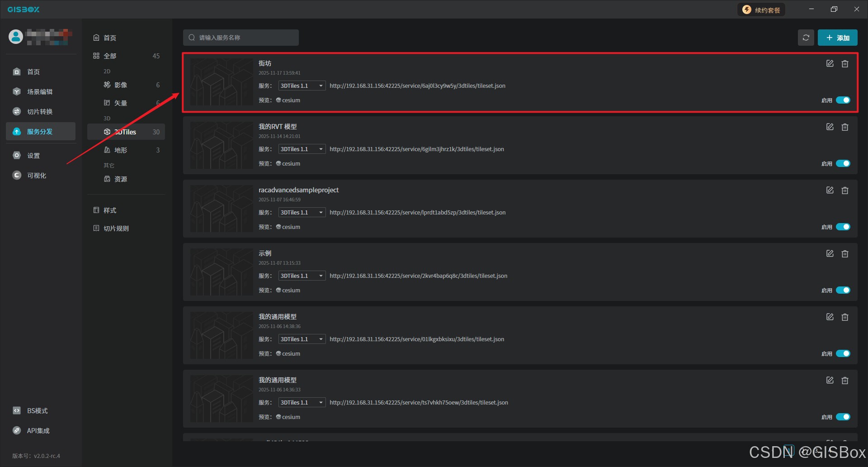
Task: Select 首页 in the service category panel
Action: 126,38
